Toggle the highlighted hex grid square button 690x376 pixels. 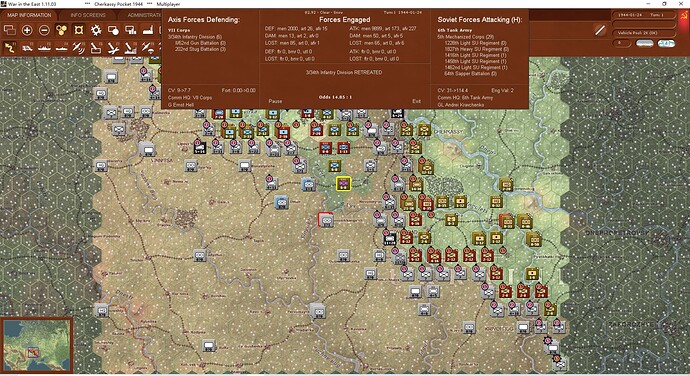coord(79,30)
